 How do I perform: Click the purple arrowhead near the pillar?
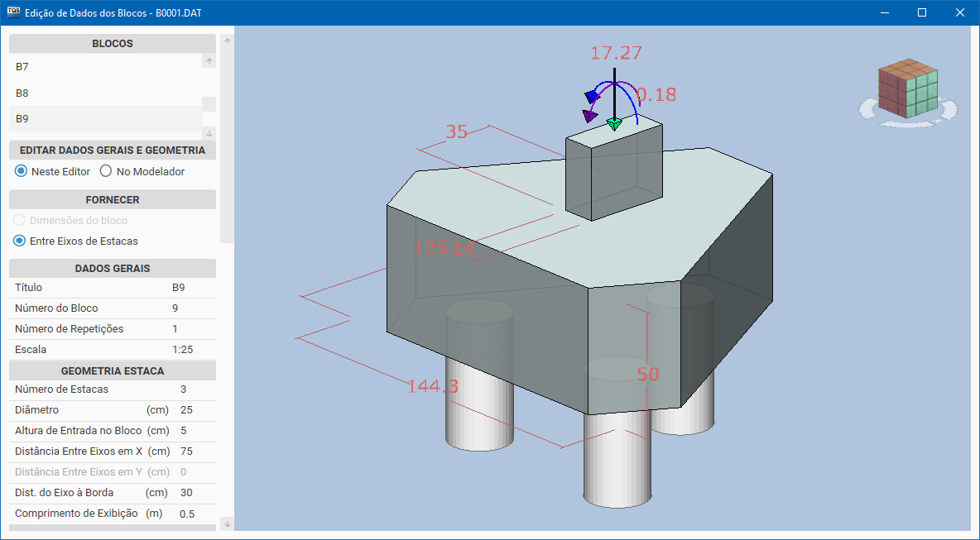590,116
